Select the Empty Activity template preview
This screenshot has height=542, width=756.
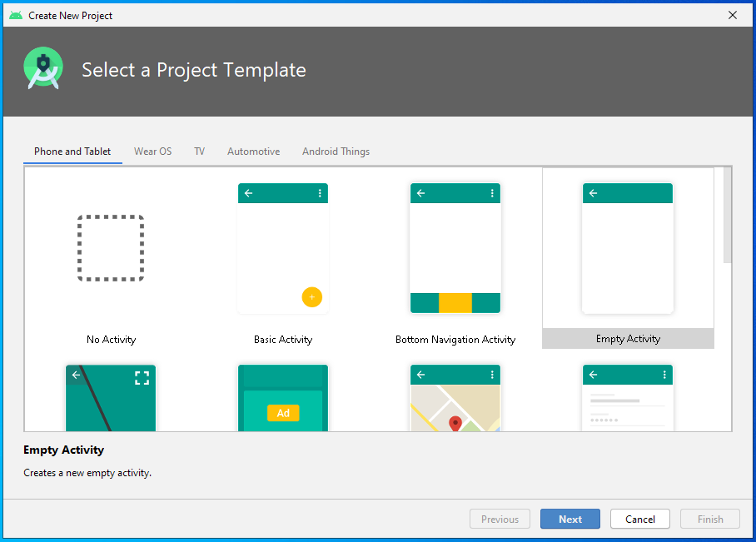coord(627,248)
